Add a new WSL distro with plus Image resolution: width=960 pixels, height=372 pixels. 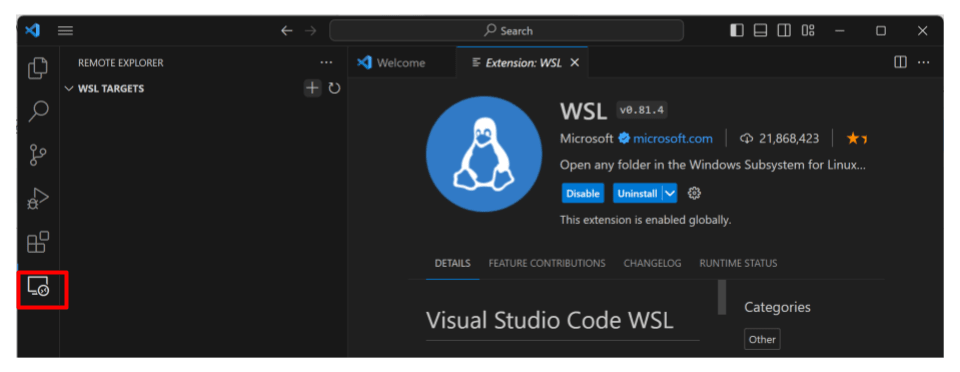[312, 88]
